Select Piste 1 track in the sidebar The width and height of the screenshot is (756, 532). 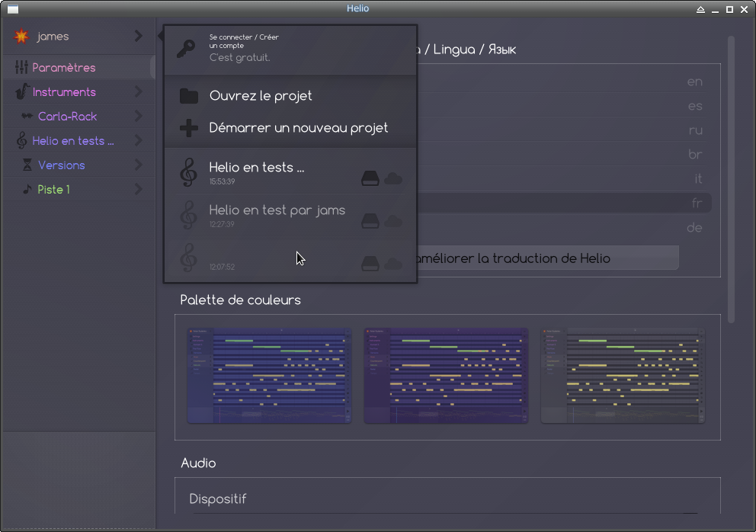tap(79, 189)
